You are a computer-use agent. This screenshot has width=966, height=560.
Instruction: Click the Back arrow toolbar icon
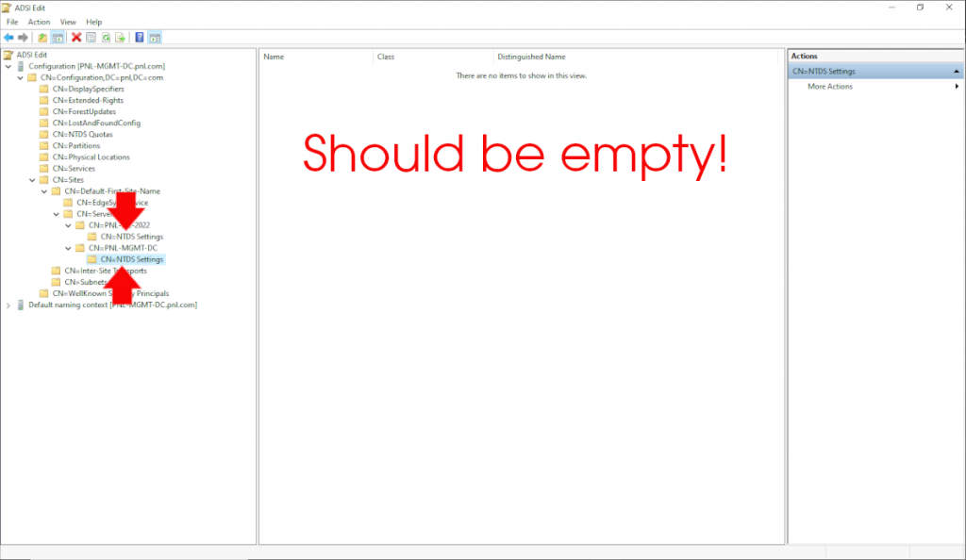coord(8,38)
